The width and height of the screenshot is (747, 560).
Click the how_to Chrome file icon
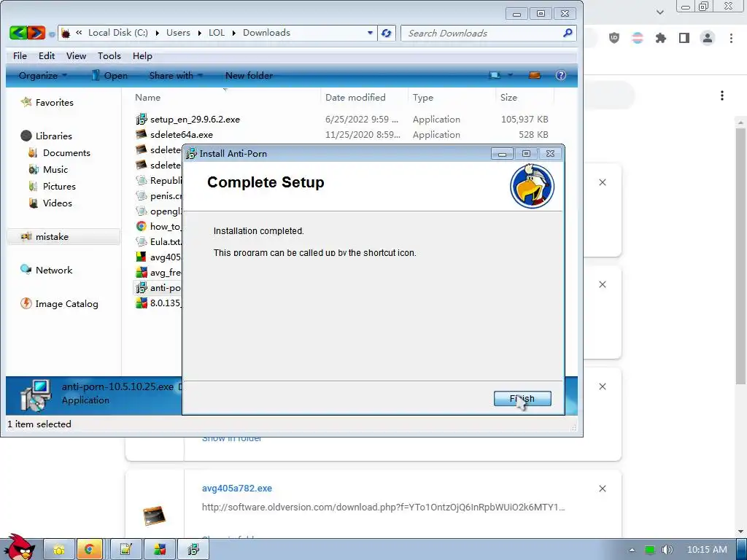click(x=141, y=227)
